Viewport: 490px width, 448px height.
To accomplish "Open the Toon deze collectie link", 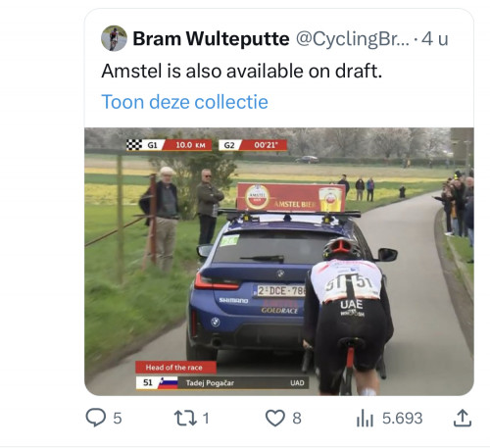I will (184, 102).
